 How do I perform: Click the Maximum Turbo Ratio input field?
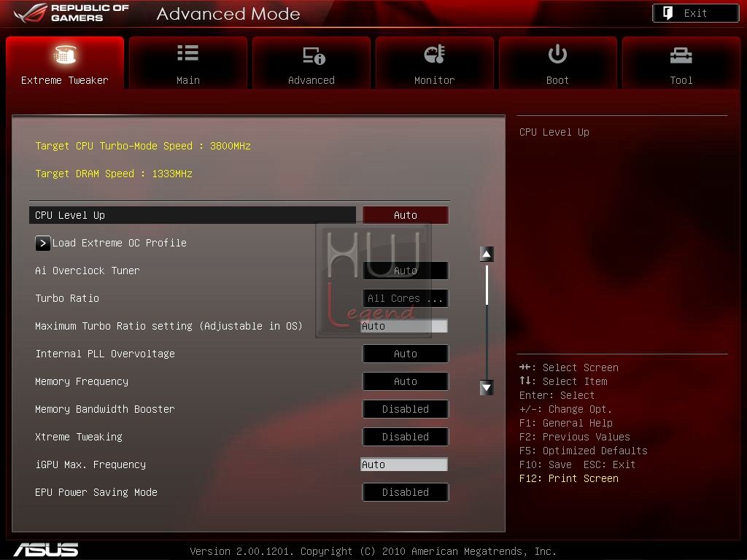[x=404, y=326]
